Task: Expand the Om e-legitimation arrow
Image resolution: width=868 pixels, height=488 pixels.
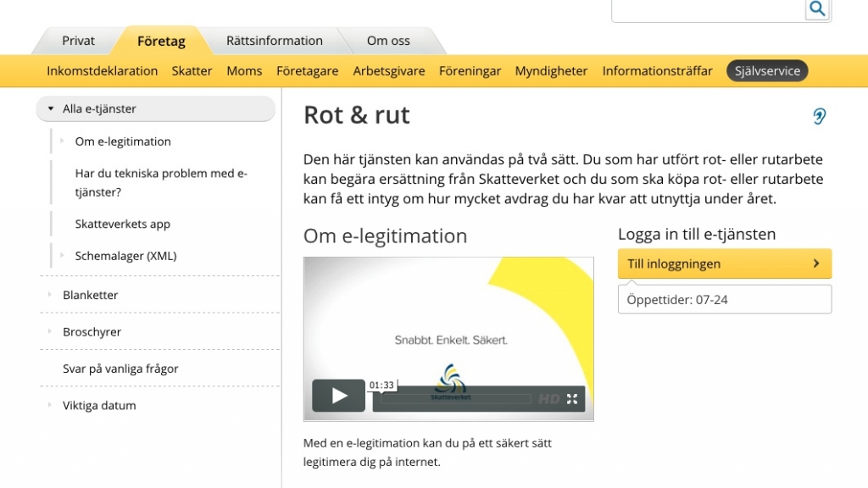Action: (62, 141)
